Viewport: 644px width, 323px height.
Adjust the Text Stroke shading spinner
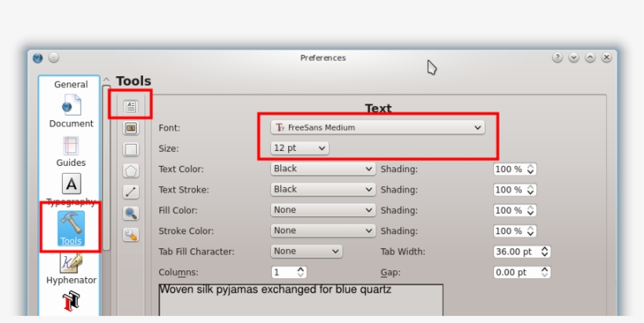coord(515,190)
